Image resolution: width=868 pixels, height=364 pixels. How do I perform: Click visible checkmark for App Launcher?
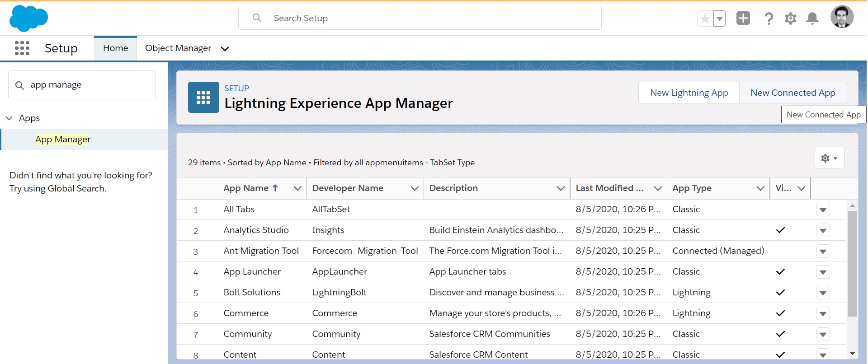[x=780, y=272]
